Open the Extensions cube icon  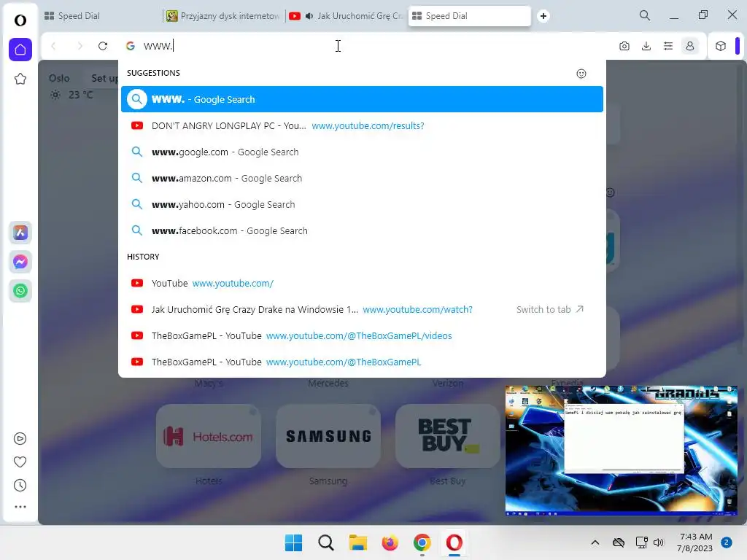point(720,46)
